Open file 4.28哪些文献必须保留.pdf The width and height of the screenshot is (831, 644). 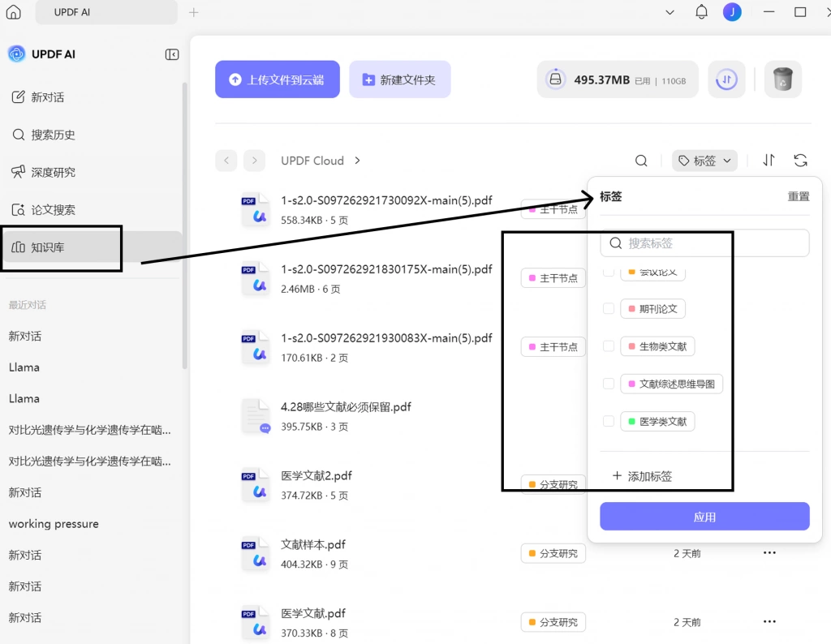pyautogui.click(x=346, y=406)
